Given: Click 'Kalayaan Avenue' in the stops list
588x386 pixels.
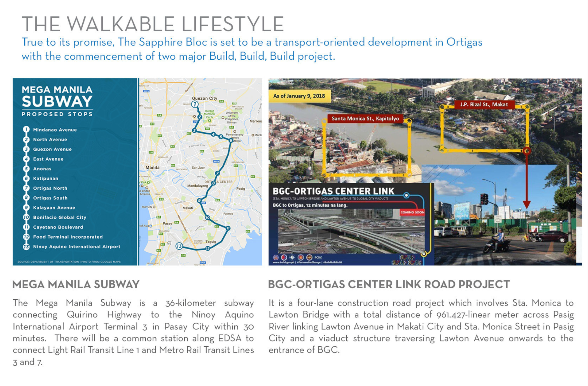Looking at the screenshot, I should (54, 208).
